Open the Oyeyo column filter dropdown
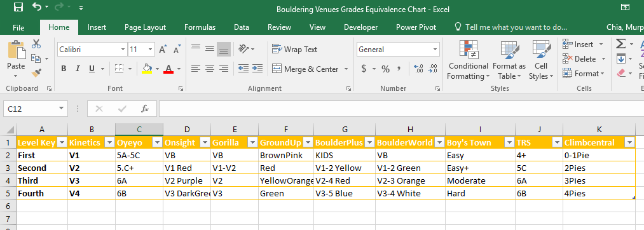Image resolution: width=644 pixels, height=230 pixels. coord(157,142)
